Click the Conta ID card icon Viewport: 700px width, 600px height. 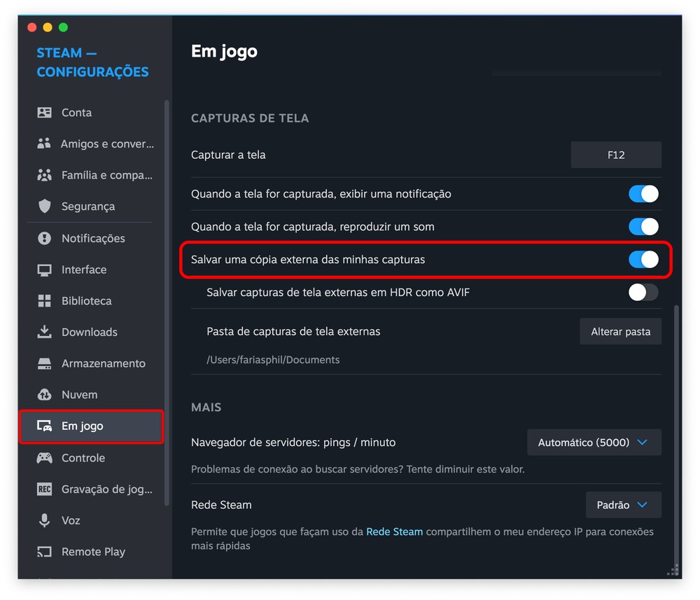click(x=44, y=113)
